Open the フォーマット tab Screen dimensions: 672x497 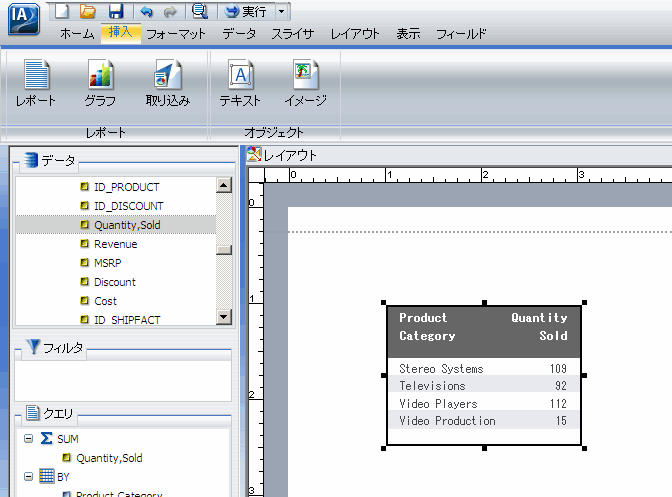click(176, 33)
